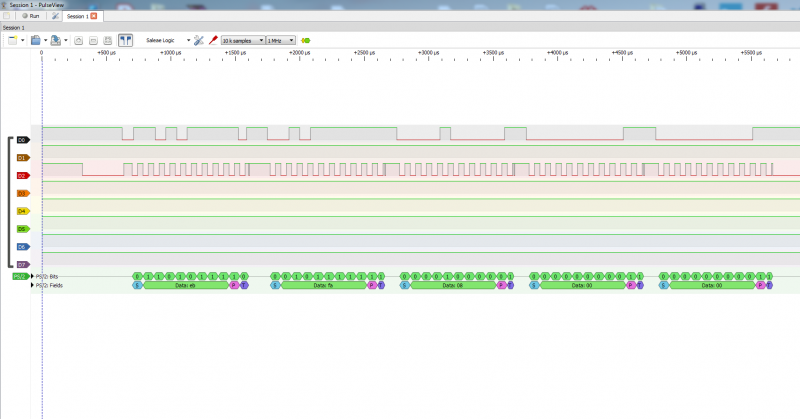Select the D0 channel label
800x419 pixels.
click(22, 140)
